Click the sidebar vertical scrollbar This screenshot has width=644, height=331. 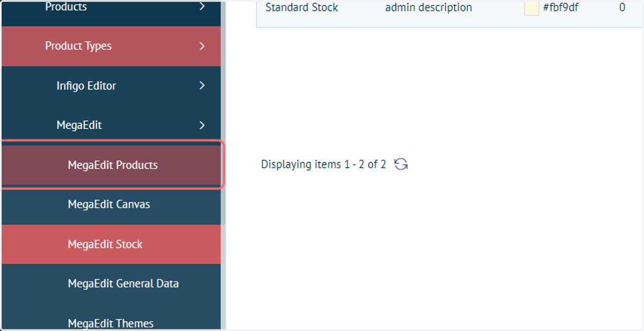coord(224,112)
